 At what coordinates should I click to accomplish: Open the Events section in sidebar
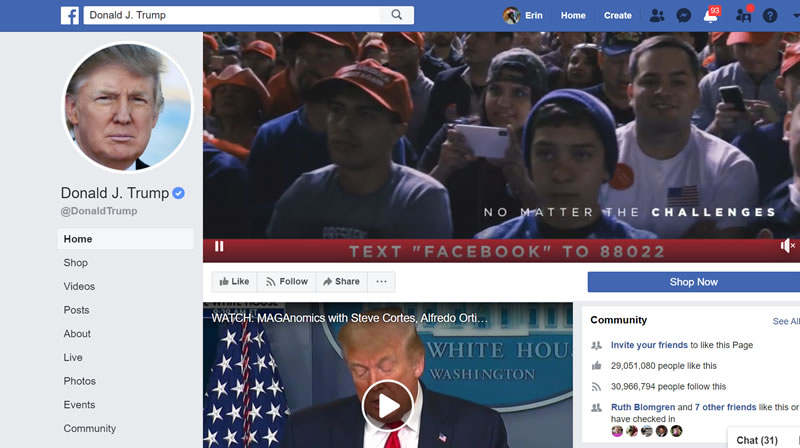pos(79,405)
